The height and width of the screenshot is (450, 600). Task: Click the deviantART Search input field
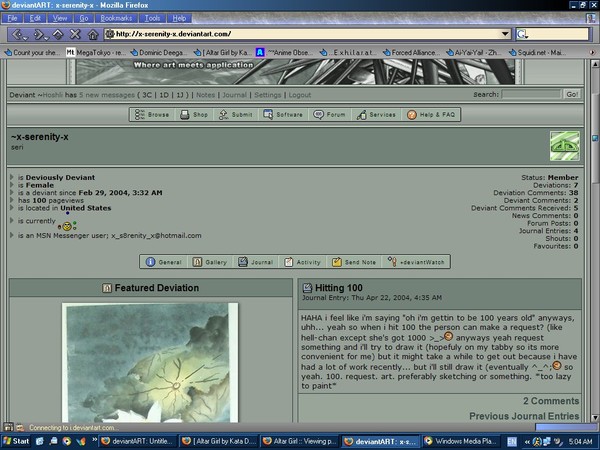coord(531,94)
